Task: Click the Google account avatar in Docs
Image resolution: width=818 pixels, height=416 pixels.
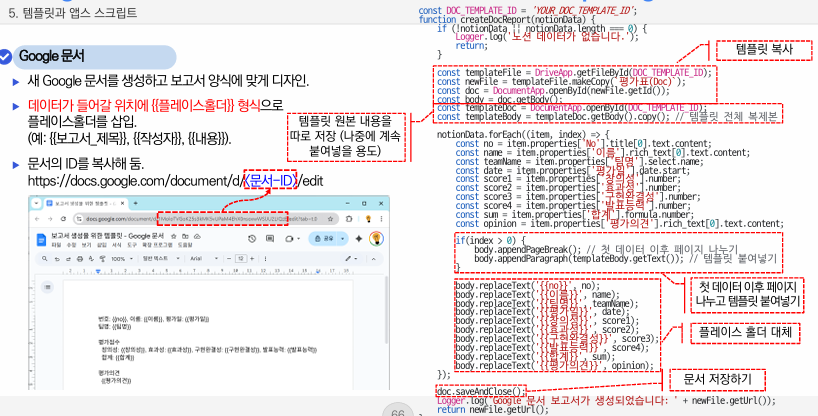Action: pos(377,239)
